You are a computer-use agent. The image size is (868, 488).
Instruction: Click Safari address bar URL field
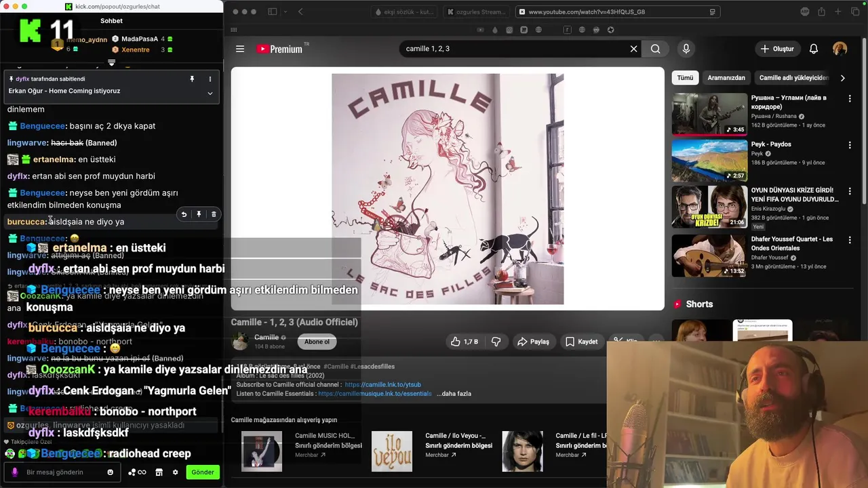(x=617, y=12)
